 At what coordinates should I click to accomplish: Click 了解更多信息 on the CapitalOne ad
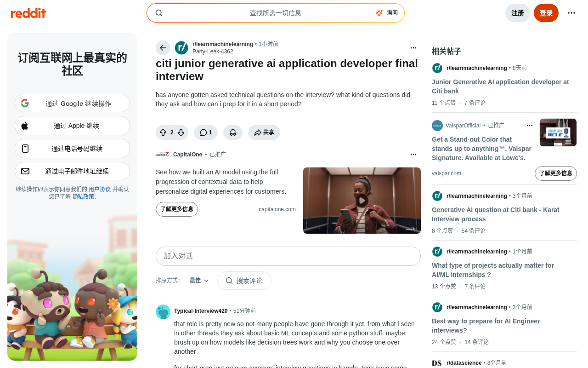click(x=177, y=209)
